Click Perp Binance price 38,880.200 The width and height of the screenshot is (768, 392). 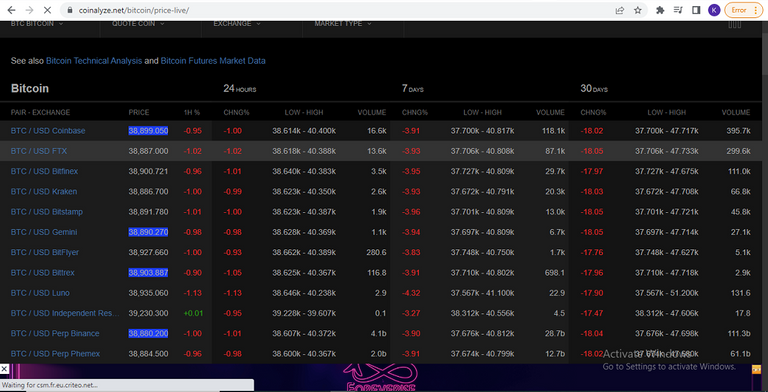tap(148, 333)
